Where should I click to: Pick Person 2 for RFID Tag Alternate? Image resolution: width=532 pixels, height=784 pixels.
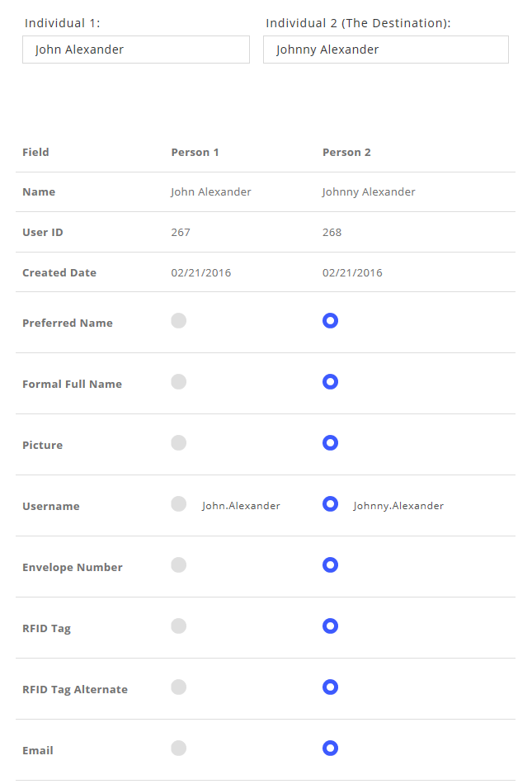(x=330, y=687)
